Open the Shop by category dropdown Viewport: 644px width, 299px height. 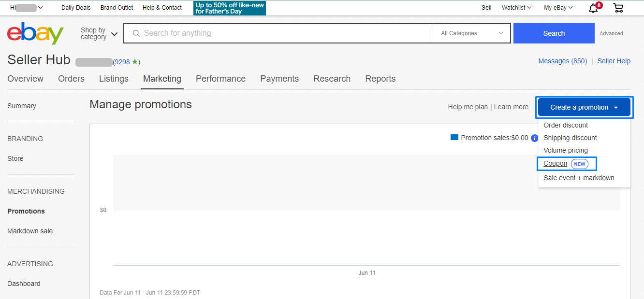click(x=99, y=33)
